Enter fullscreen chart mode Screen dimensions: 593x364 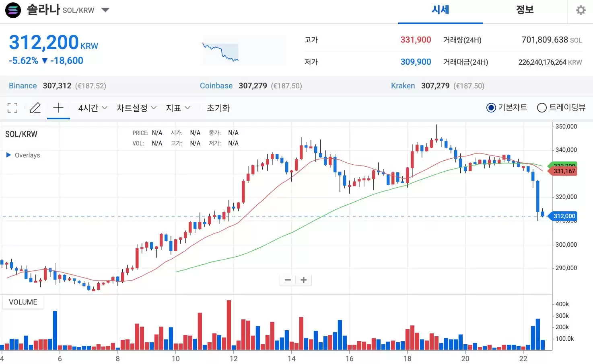12,108
